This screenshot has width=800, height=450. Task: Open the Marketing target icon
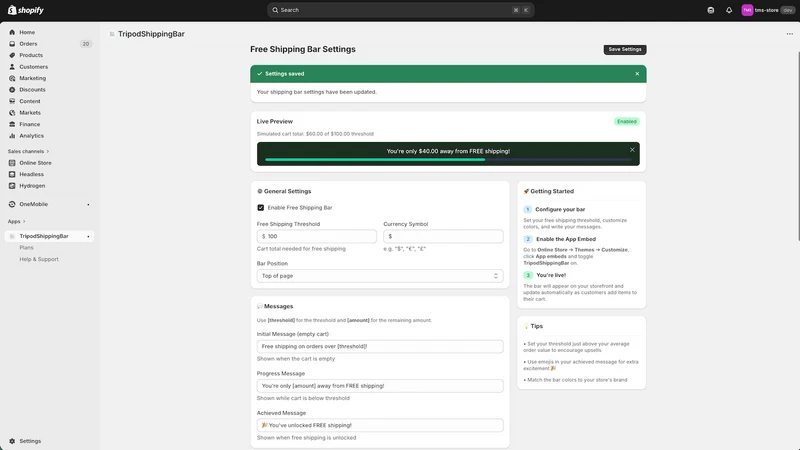coord(12,78)
